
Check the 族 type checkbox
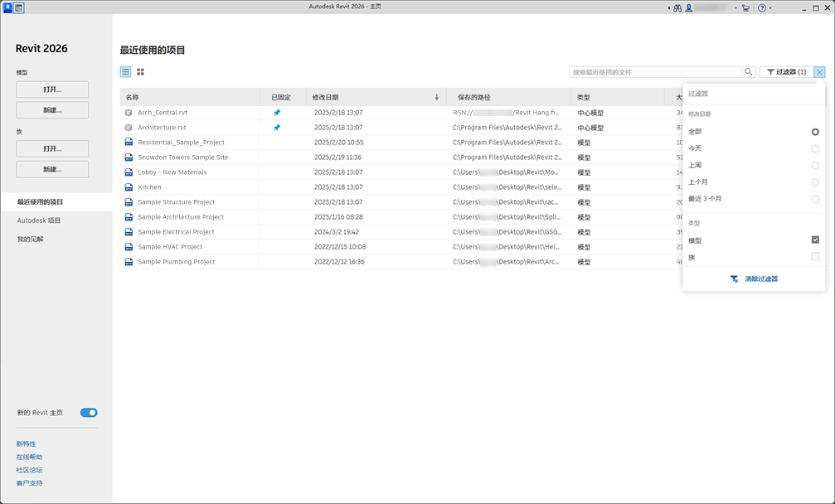click(x=815, y=257)
